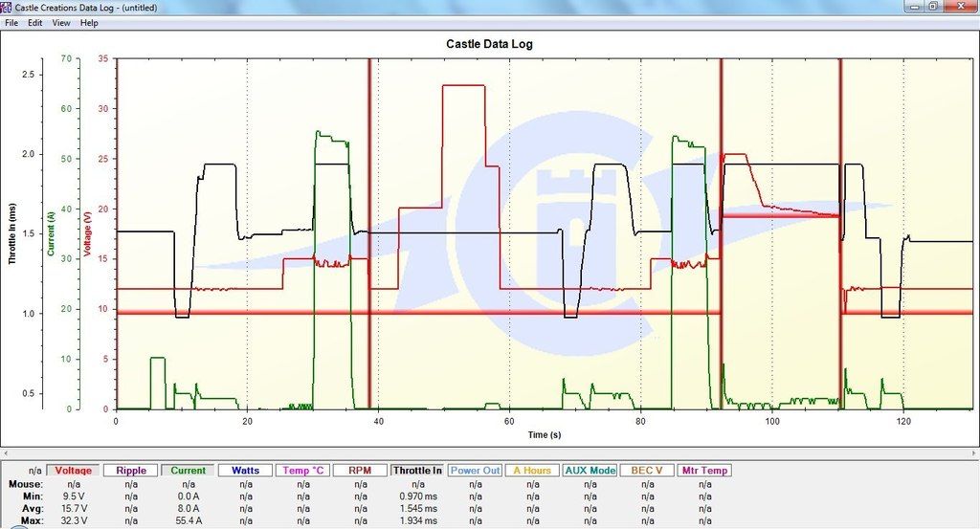
Task: Restore down the application window
Action: click(x=932, y=7)
